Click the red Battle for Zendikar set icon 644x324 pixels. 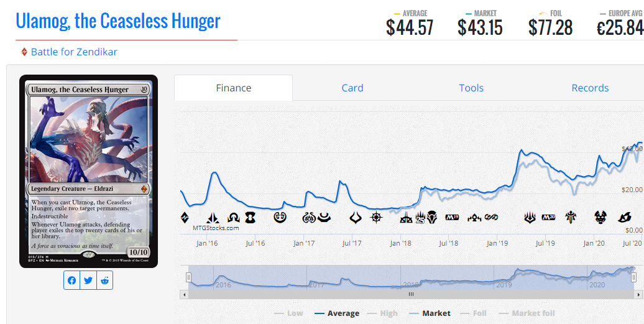point(24,52)
